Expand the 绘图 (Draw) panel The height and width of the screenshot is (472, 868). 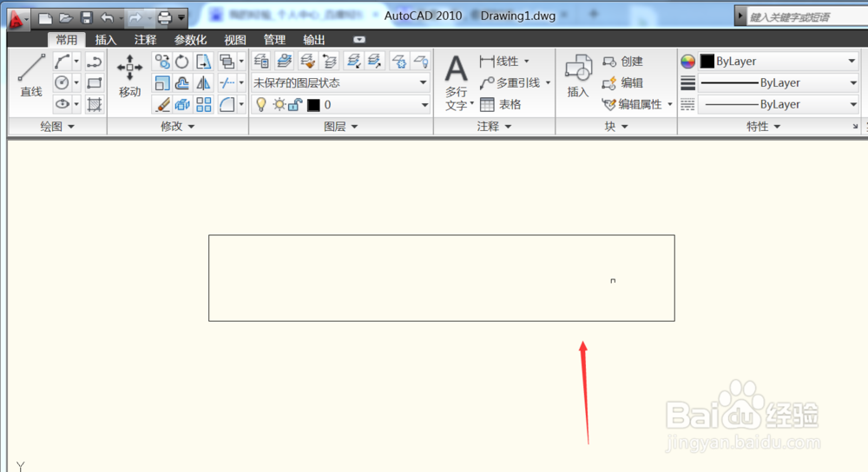point(57,127)
